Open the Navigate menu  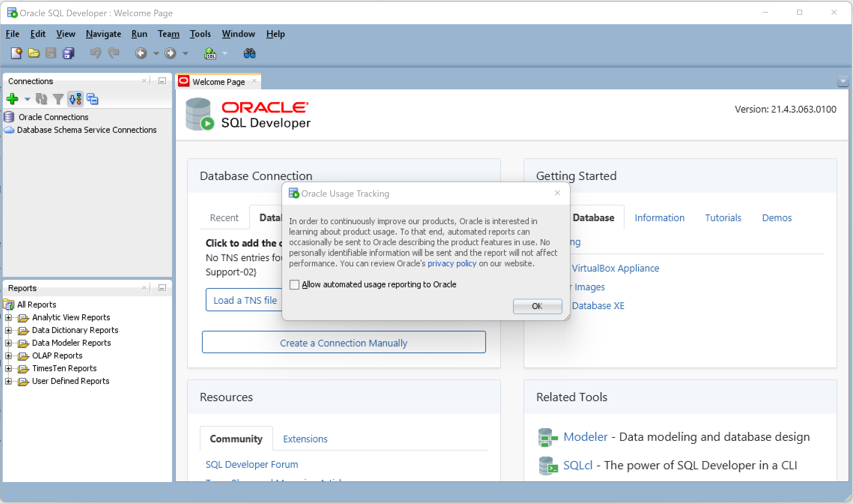pyautogui.click(x=104, y=34)
